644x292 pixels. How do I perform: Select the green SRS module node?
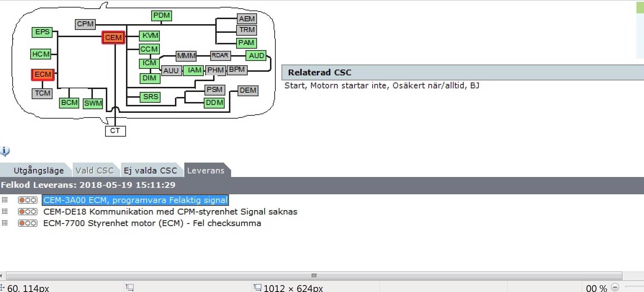pos(150,97)
